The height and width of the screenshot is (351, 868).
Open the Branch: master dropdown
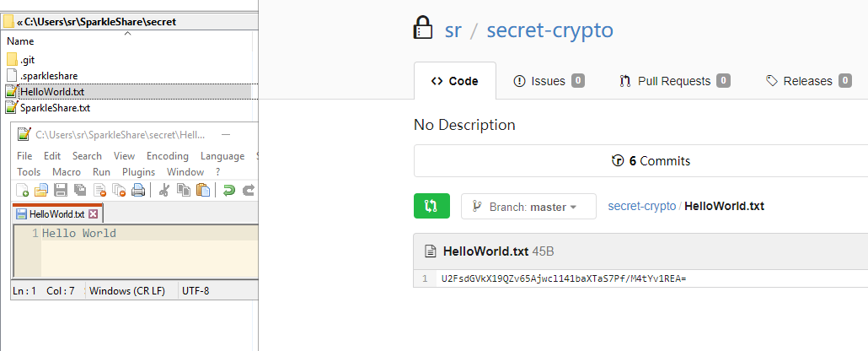[528, 207]
